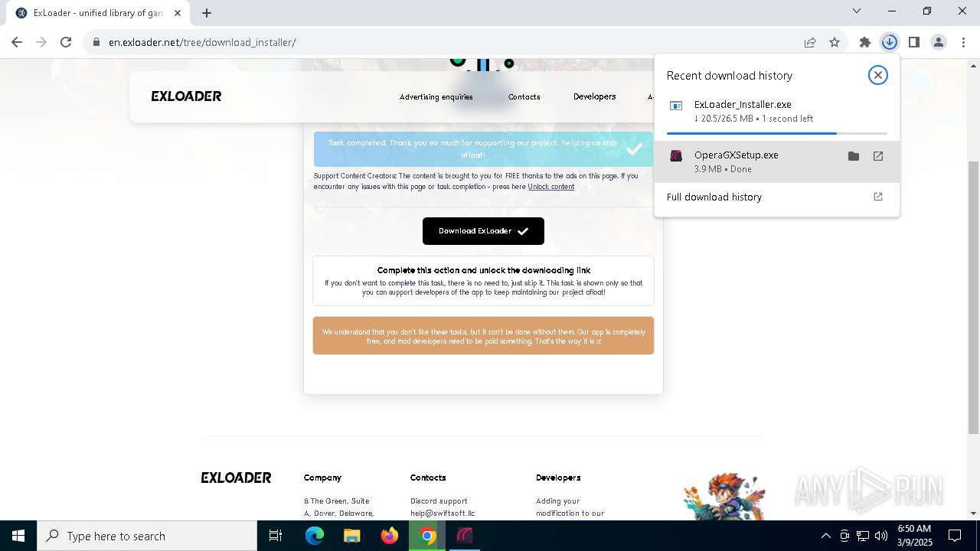Open Chrome profile avatar
This screenshot has height=551, width=980.
tap(938, 42)
